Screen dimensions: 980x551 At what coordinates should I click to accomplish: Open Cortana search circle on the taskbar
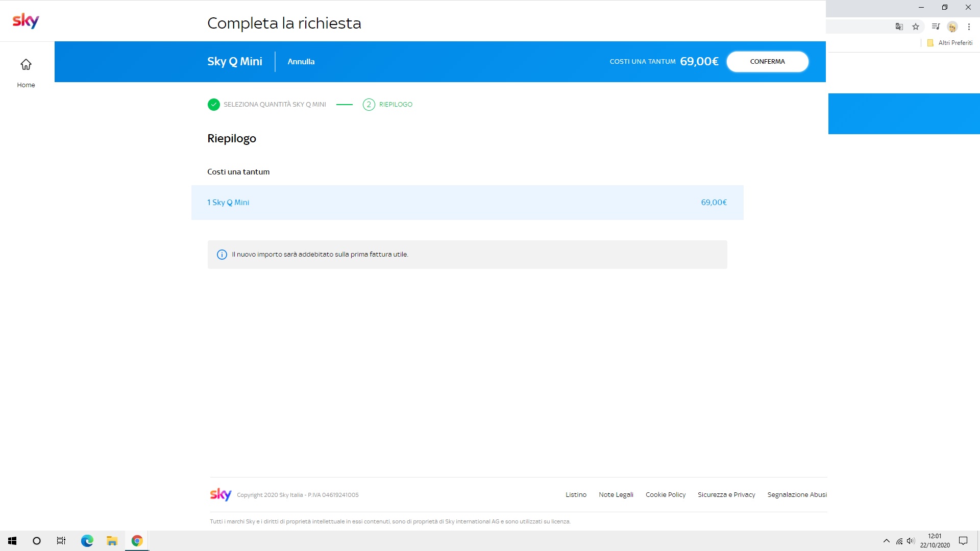tap(37, 541)
